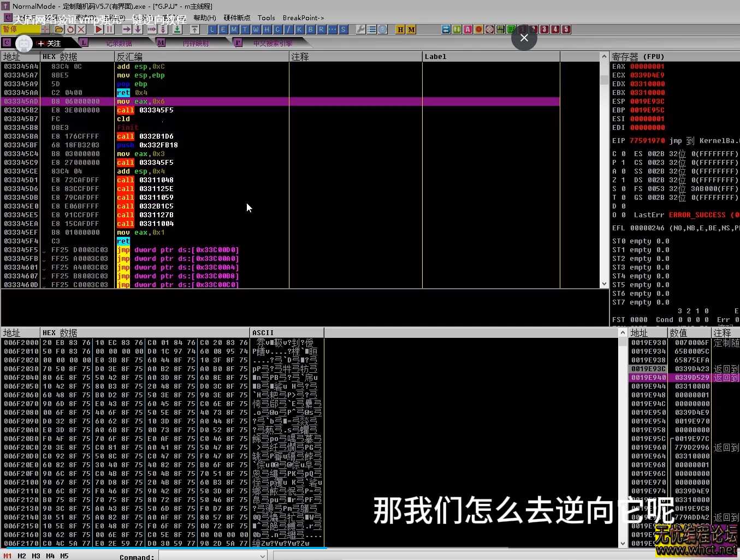Viewport: 740px width, 560px height.
Task: Open the Breakpoints window with the B icon
Action: pyautogui.click(x=310, y=29)
